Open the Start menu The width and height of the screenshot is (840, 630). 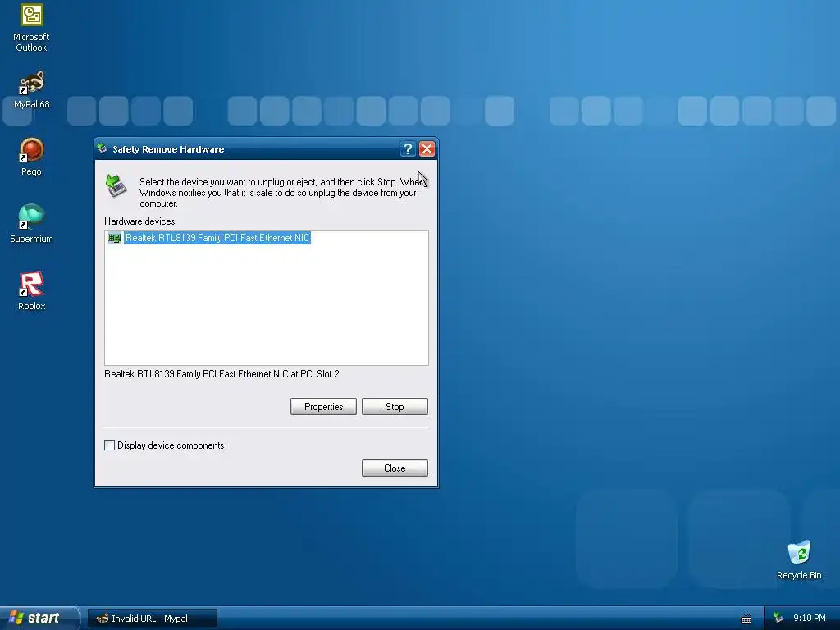click(39, 618)
